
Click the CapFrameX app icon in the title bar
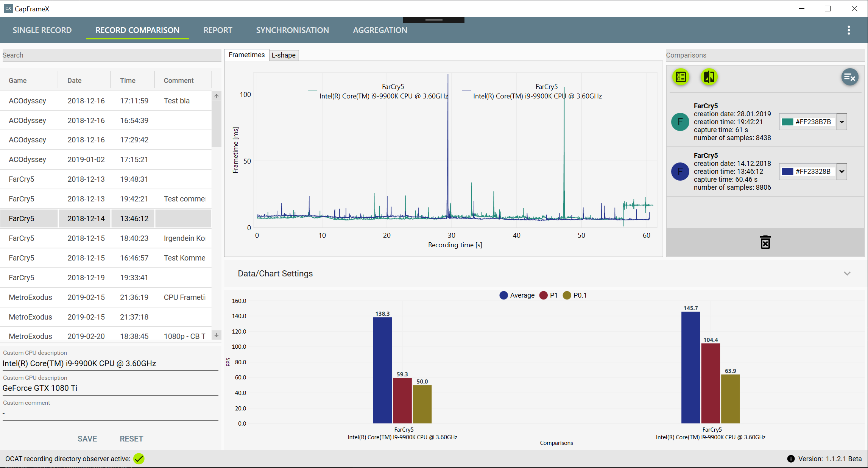pyautogui.click(x=8, y=8)
